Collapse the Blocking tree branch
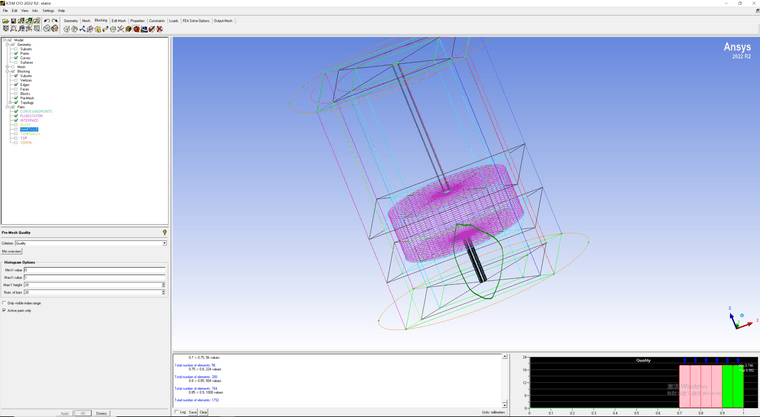 click(x=7, y=71)
